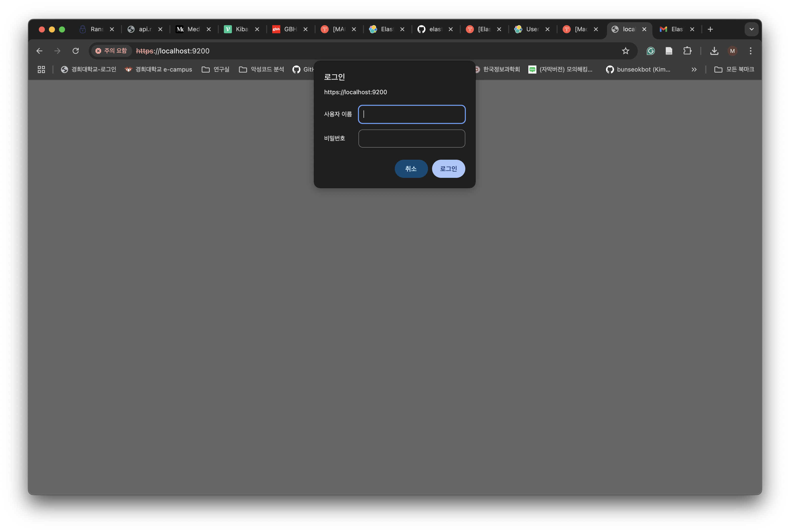Open the Extensions puzzle icon
Image resolution: width=790 pixels, height=532 pixels.
pyautogui.click(x=687, y=51)
